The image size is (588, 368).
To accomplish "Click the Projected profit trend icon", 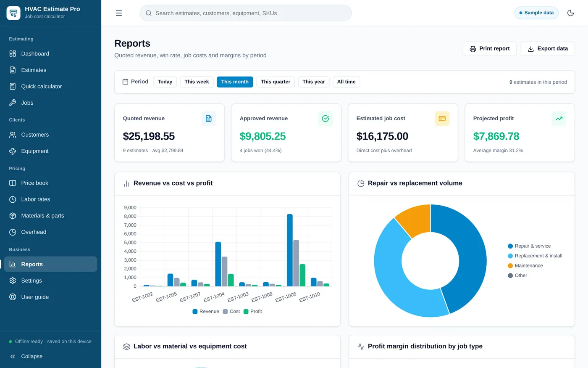I will tap(559, 119).
